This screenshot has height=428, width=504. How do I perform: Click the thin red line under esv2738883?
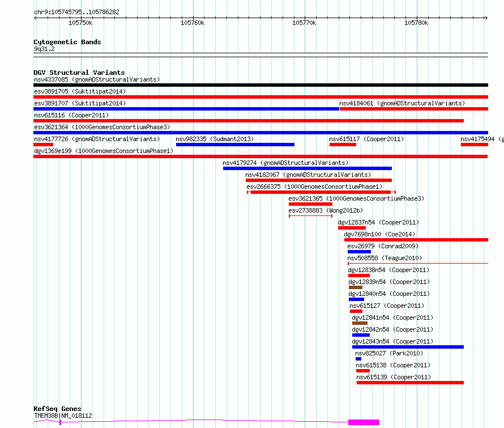pyautogui.click(x=310, y=216)
